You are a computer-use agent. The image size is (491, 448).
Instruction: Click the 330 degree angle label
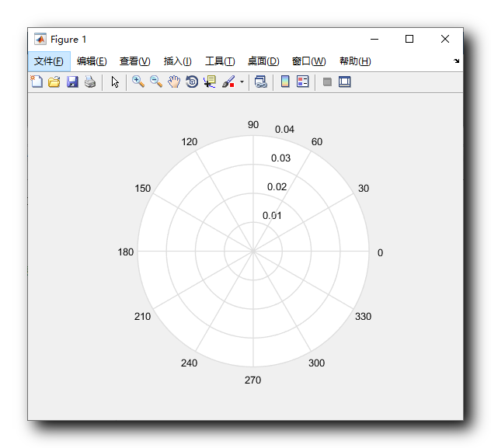(363, 316)
